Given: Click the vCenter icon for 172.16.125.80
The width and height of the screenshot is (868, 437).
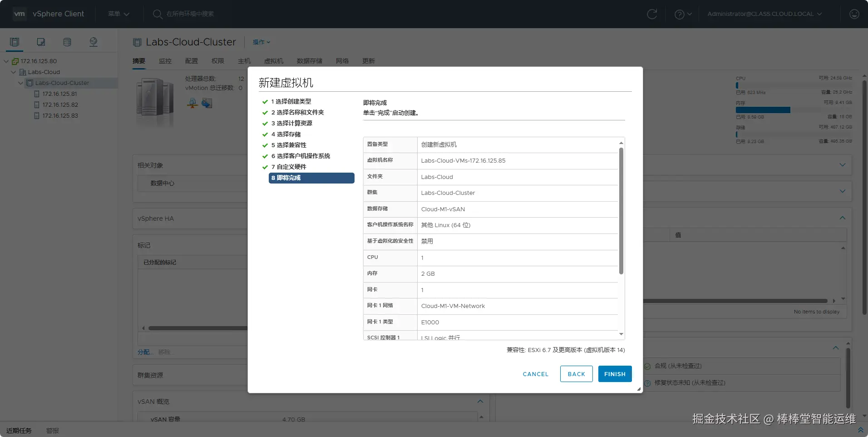Looking at the screenshot, I should (x=15, y=61).
